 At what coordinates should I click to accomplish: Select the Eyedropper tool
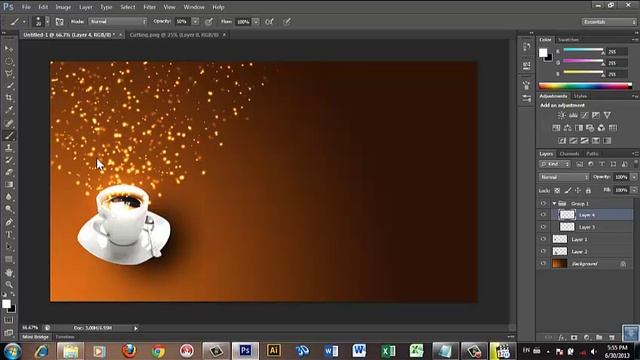pos(9,110)
